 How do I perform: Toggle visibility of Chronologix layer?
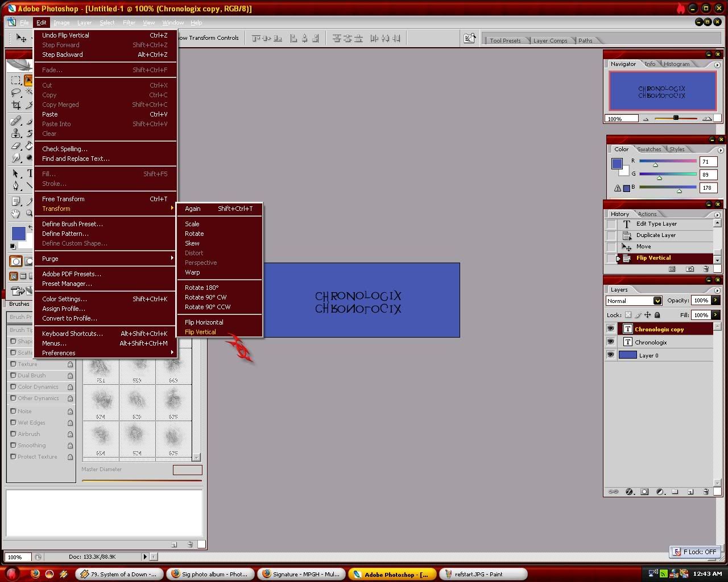point(610,342)
